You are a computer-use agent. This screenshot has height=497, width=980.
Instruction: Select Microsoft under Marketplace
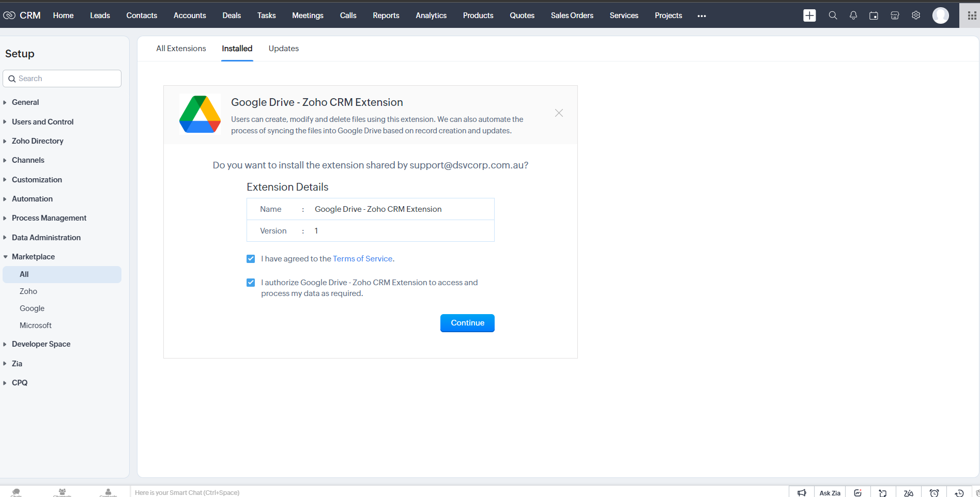36,325
